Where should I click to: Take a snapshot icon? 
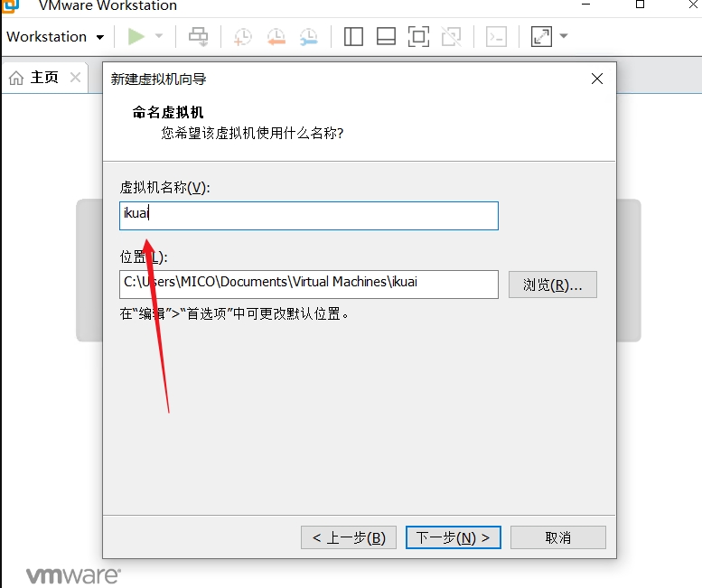243,37
